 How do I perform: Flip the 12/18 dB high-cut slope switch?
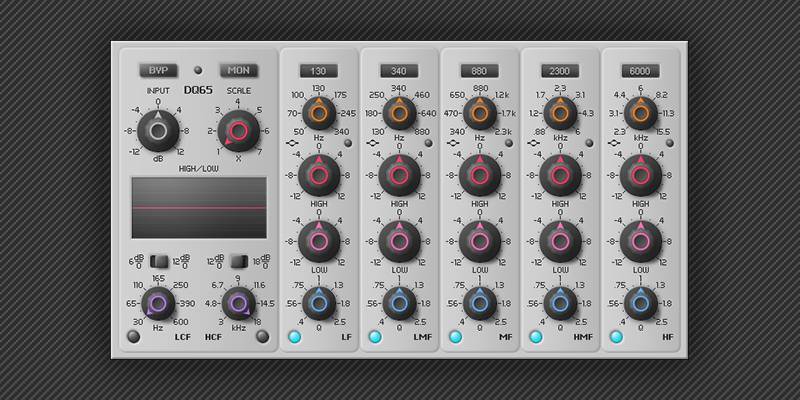[x=239, y=262]
